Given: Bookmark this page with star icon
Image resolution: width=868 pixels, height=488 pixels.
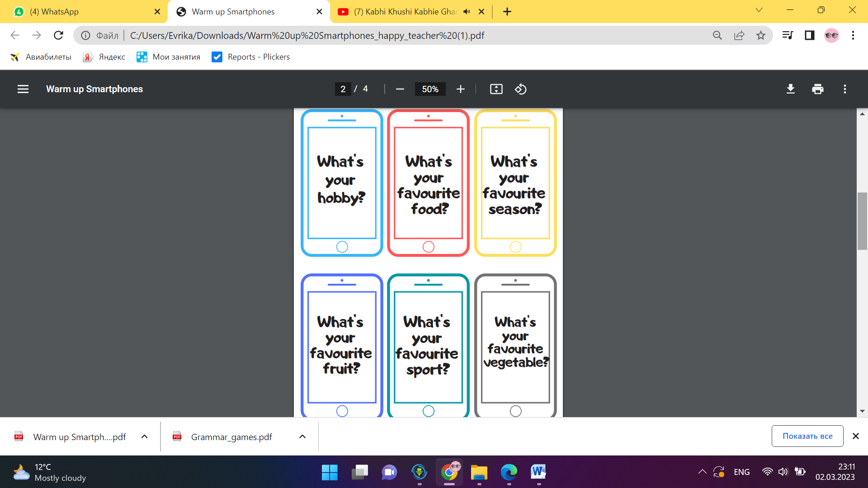Looking at the screenshot, I should 761,35.
